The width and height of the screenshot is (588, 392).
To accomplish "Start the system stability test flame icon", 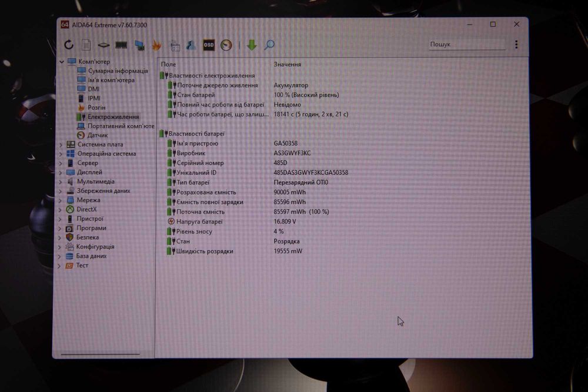I will click(x=156, y=45).
